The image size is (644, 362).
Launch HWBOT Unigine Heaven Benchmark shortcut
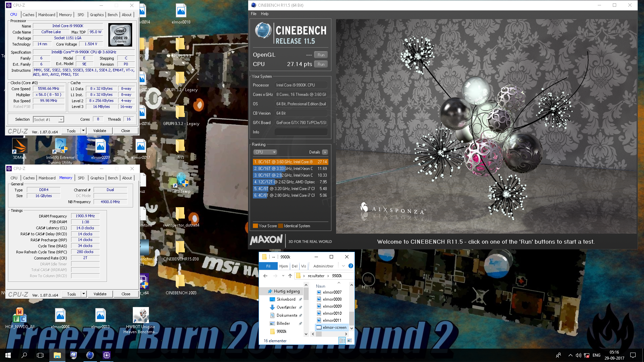point(141,321)
